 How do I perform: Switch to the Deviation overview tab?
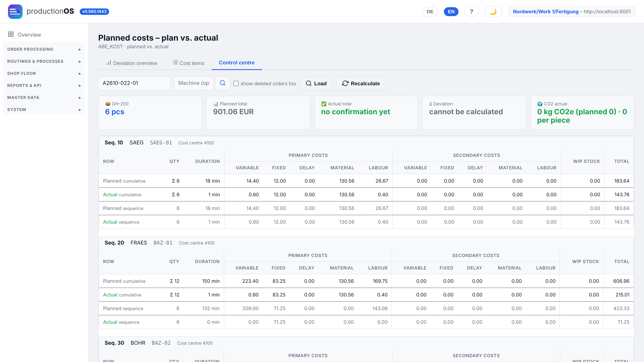click(x=131, y=63)
